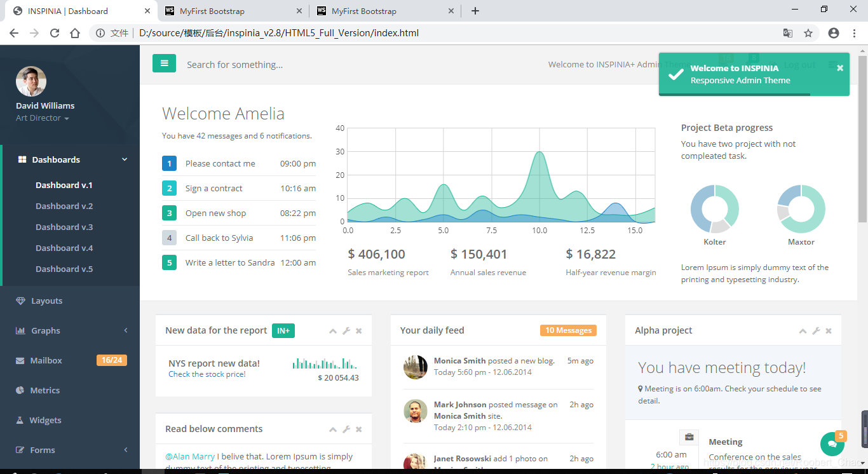This screenshot has height=474, width=868.
Task: Reload the page in browser
Action: click(x=55, y=33)
